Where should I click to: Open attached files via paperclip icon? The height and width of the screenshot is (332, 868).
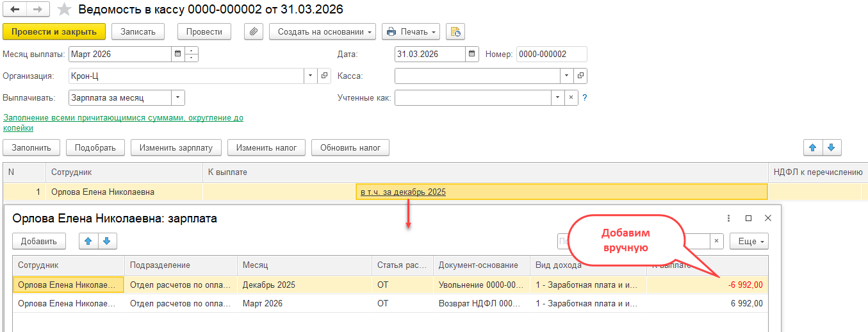pos(254,31)
